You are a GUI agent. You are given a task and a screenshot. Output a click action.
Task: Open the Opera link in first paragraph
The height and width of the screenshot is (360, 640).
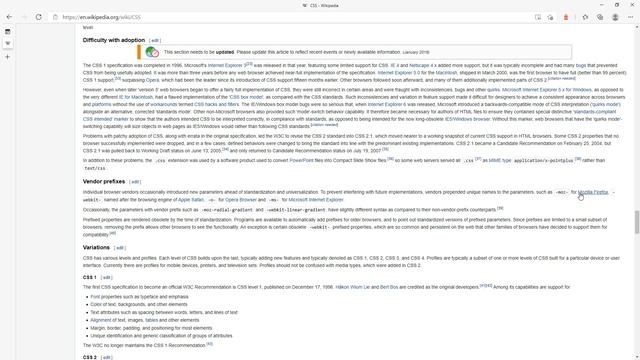click(x=152, y=80)
